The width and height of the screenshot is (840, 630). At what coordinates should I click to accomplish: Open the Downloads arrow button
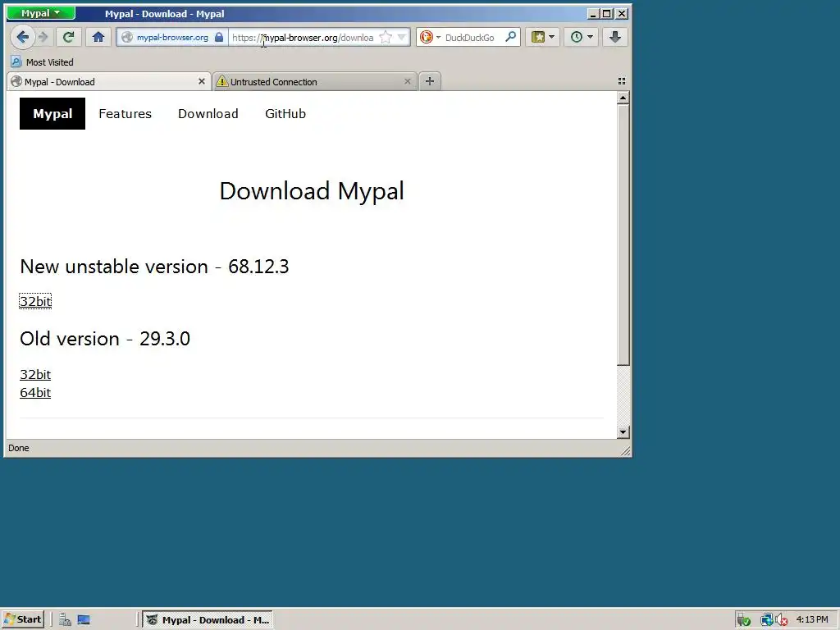(x=615, y=37)
